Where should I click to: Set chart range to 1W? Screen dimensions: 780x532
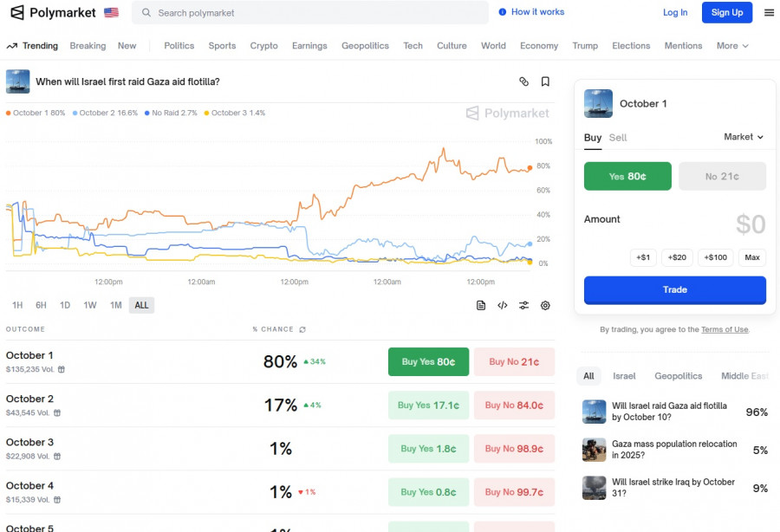[x=90, y=305]
